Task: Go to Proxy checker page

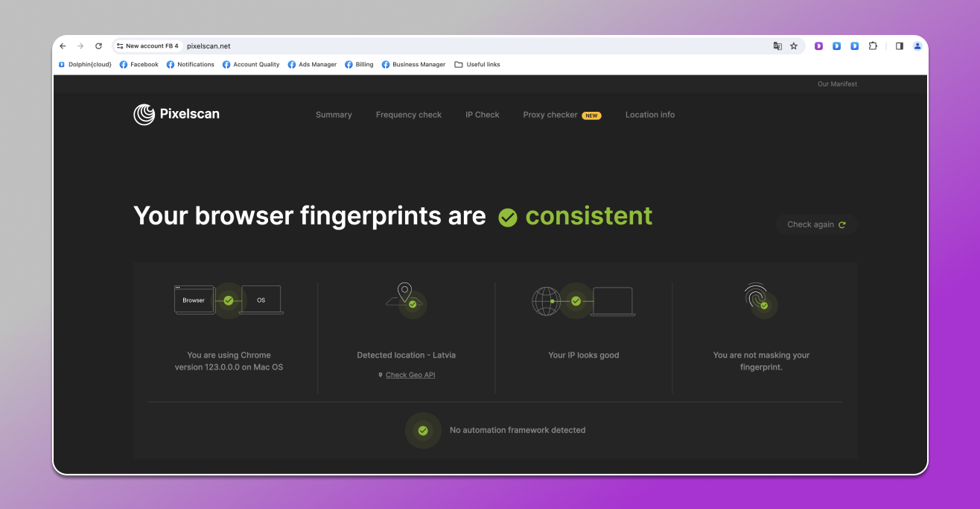Action: tap(550, 115)
